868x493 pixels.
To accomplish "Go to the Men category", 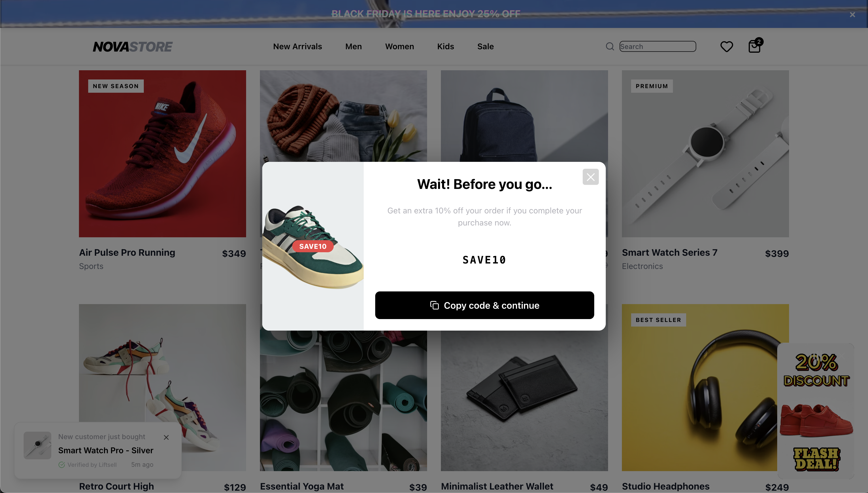I will pyautogui.click(x=353, y=46).
